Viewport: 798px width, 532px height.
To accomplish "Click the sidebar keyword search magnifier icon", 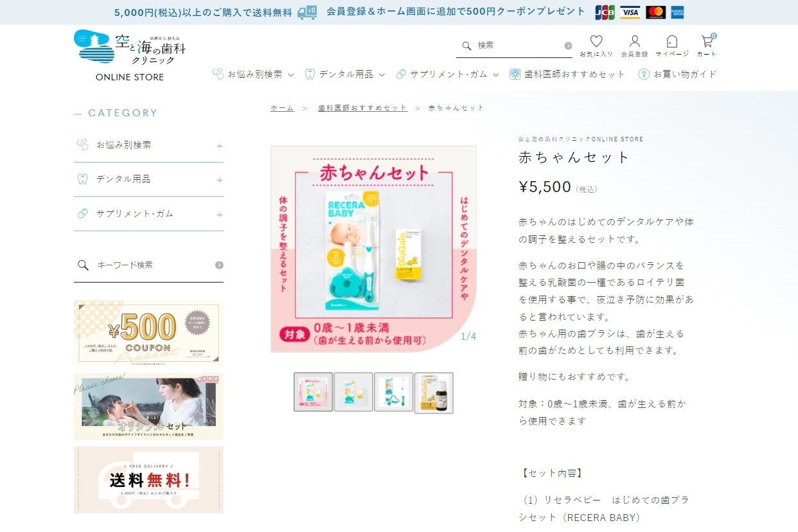I will [83, 265].
